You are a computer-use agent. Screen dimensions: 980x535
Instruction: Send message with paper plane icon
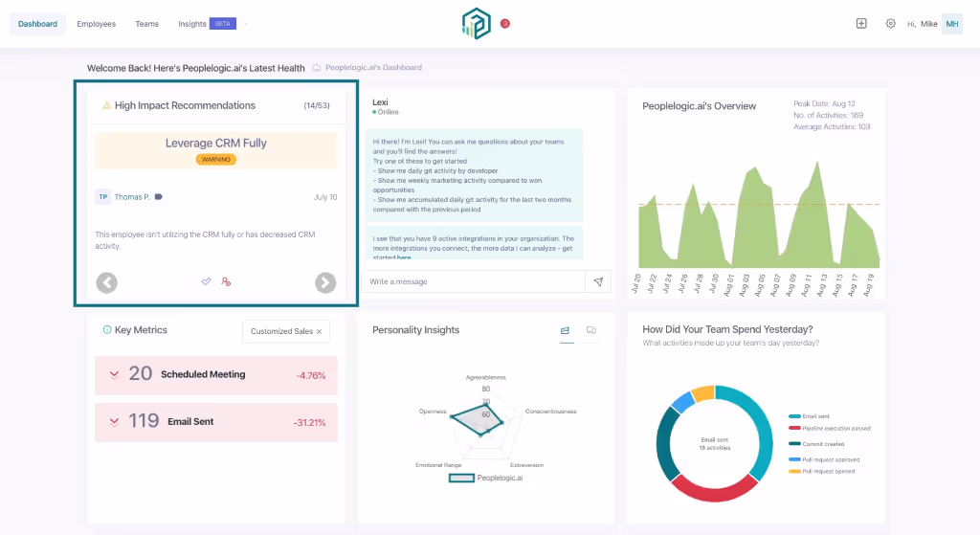pyautogui.click(x=598, y=282)
